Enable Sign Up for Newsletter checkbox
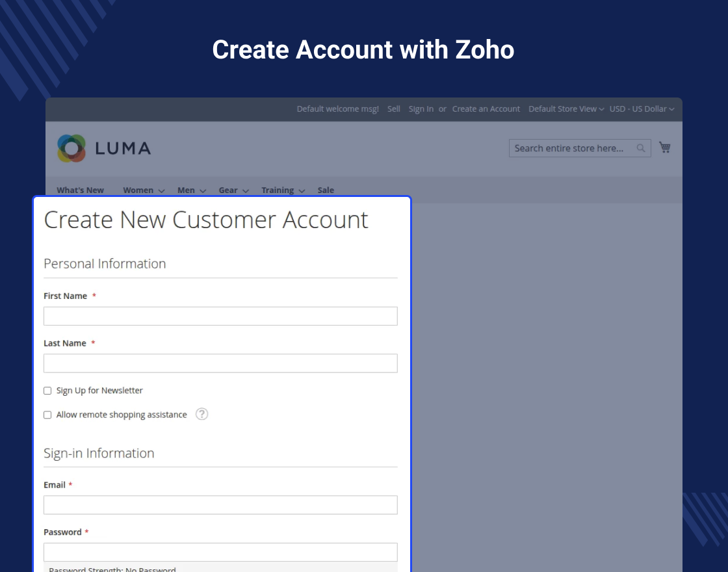 pyautogui.click(x=47, y=391)
